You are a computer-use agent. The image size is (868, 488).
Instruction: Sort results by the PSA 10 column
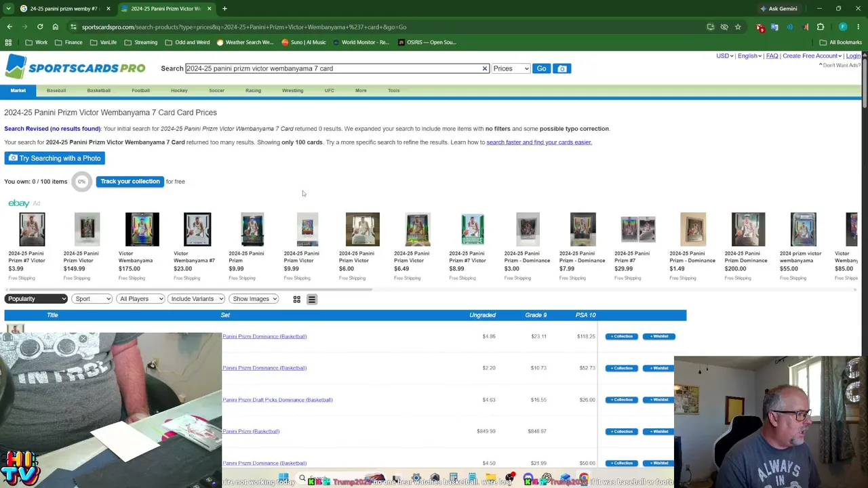pos(585,315)
